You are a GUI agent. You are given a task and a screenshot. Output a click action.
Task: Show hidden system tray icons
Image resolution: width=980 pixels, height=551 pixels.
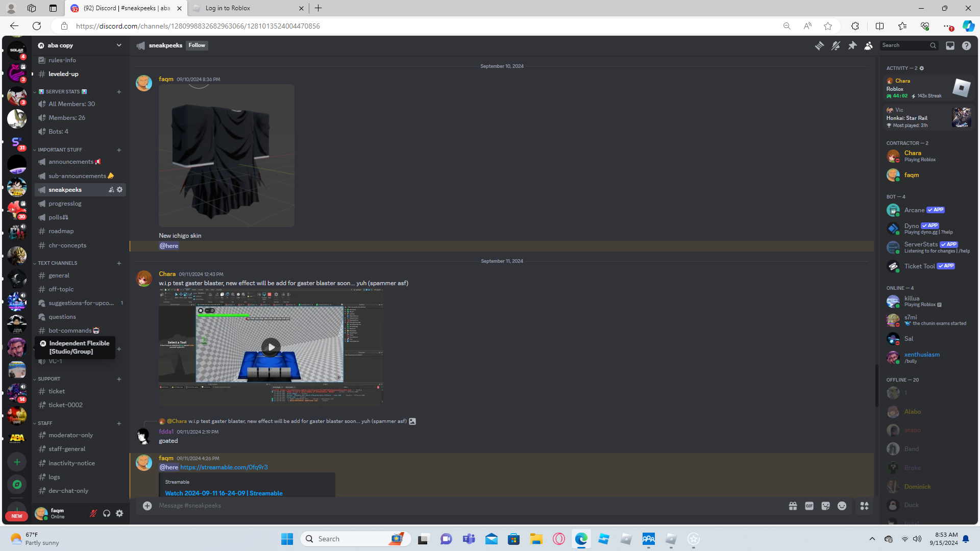coord(872,539)
